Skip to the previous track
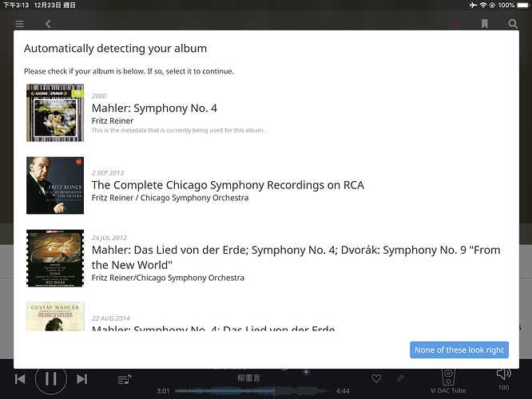This screenshot has height=399, width=532. [x=20, y=379]
